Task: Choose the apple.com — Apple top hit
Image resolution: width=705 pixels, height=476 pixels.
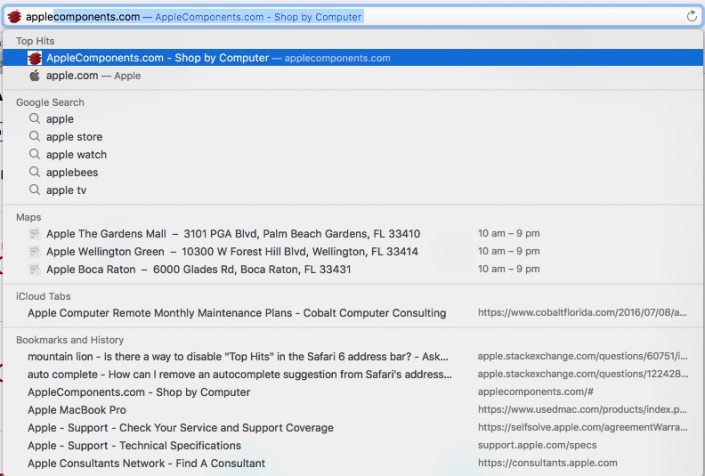Action: 353,76
